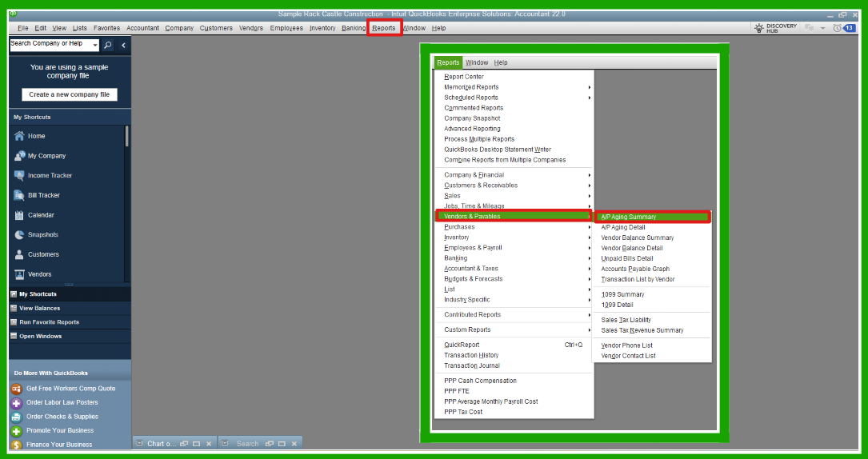Click the Get Free Workers Comp Quote icon
The height and width of the screenshot is (459, 868).
pyautogui.click(x=17, y=389)
